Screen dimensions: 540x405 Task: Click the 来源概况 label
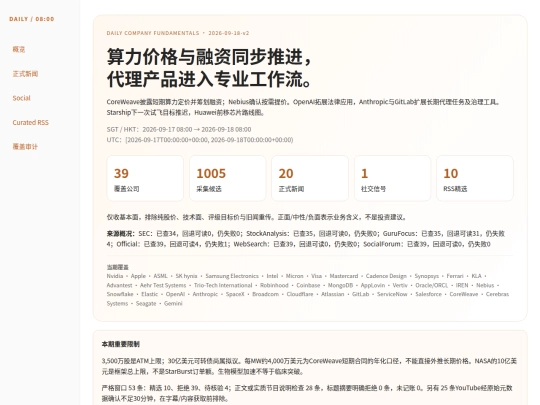(x=121, y=233)
